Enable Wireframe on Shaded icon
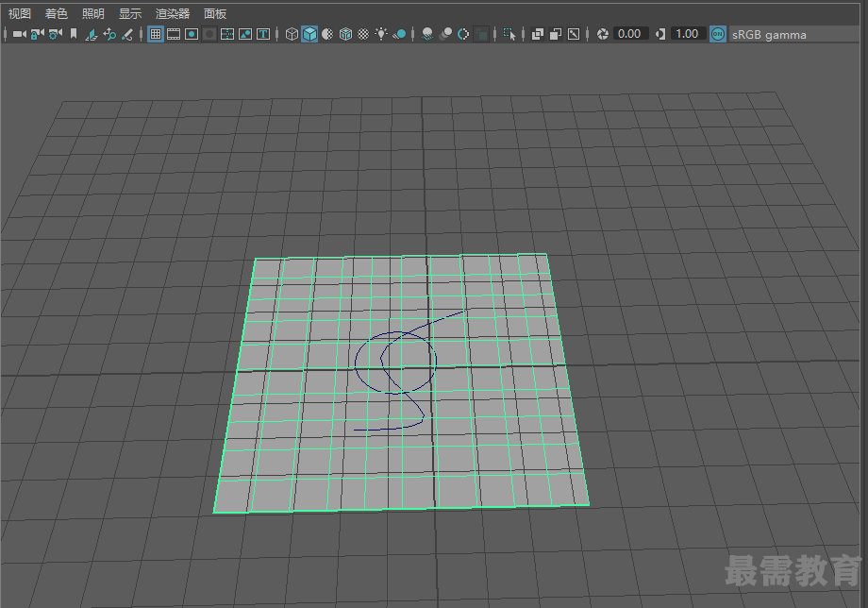This screenshot has height=608, width=868. pyautogui.click(x=345, y=34)
